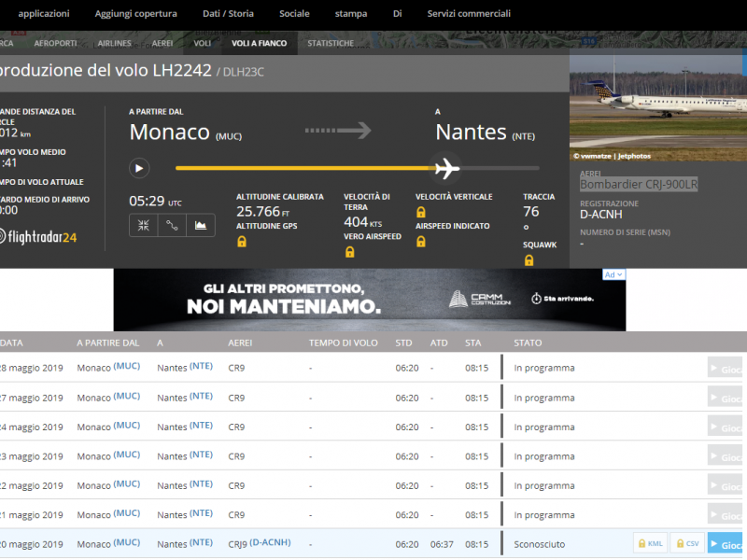Viewport: 747px width, 560px height.
Task: Click the STD column header
Action: pos(403,343)
